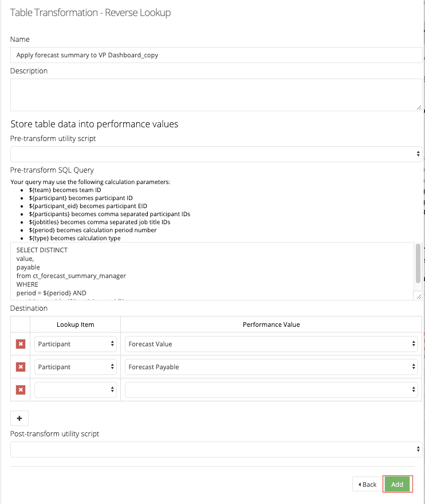Click '${participant} becomes participant ID' text

[x=81, y=198]
